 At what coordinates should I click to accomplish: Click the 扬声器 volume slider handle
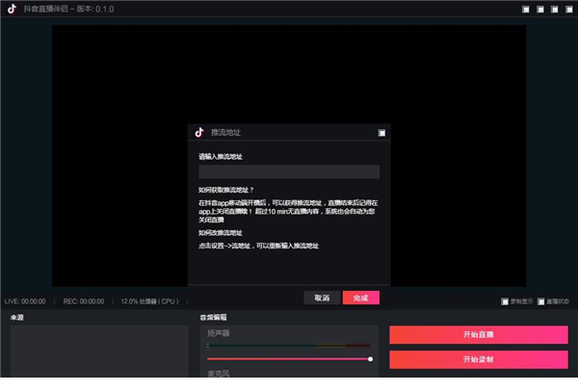(370, 359)
